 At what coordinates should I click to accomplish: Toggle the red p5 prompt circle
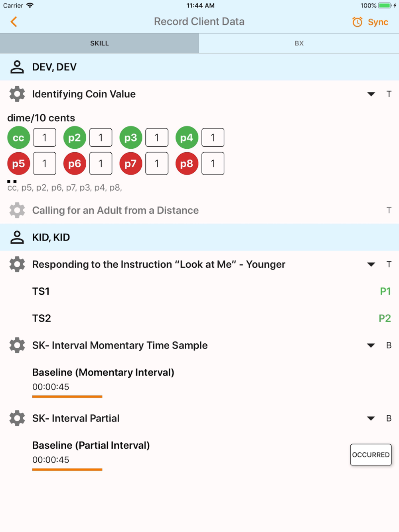(19, 164)
